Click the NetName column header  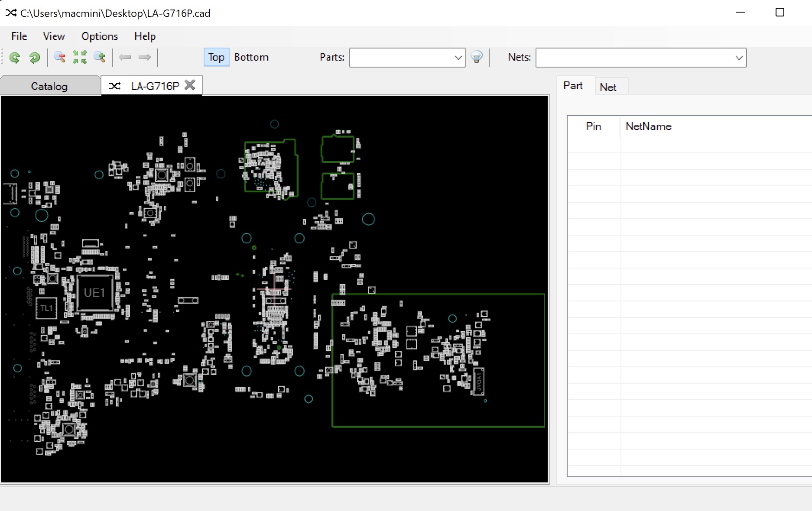648,126
